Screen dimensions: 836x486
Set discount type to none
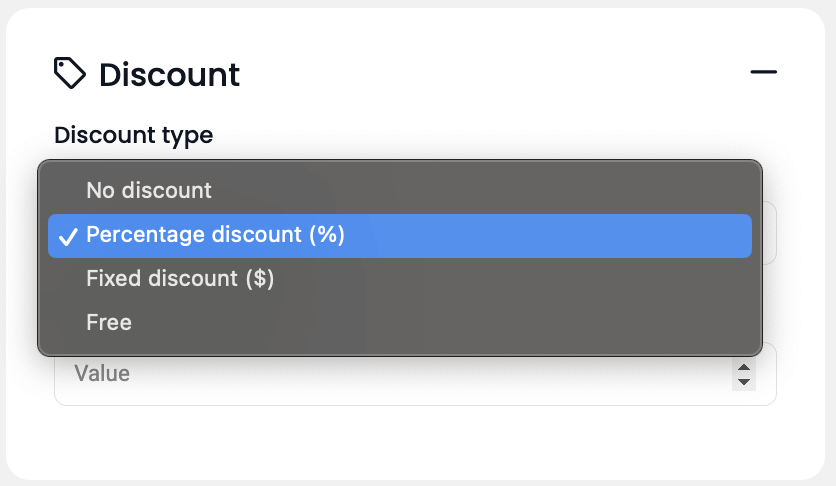point(149,190)
